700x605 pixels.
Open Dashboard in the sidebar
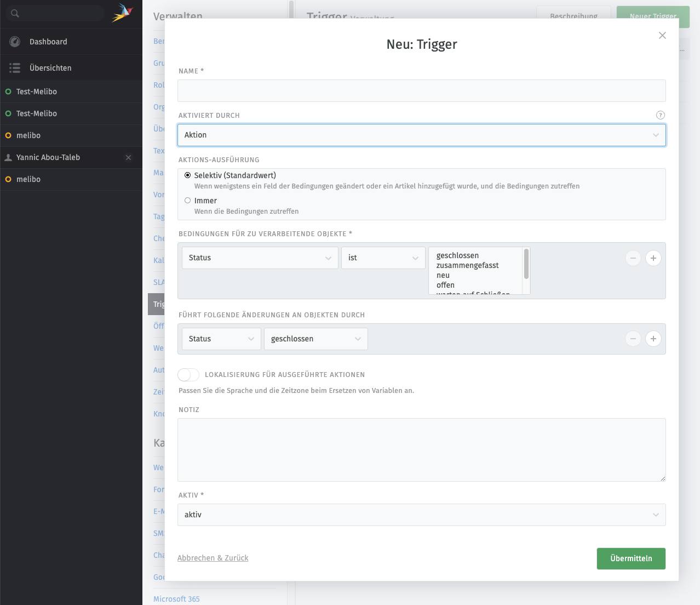pyautogui.click(x=48, y=42)
